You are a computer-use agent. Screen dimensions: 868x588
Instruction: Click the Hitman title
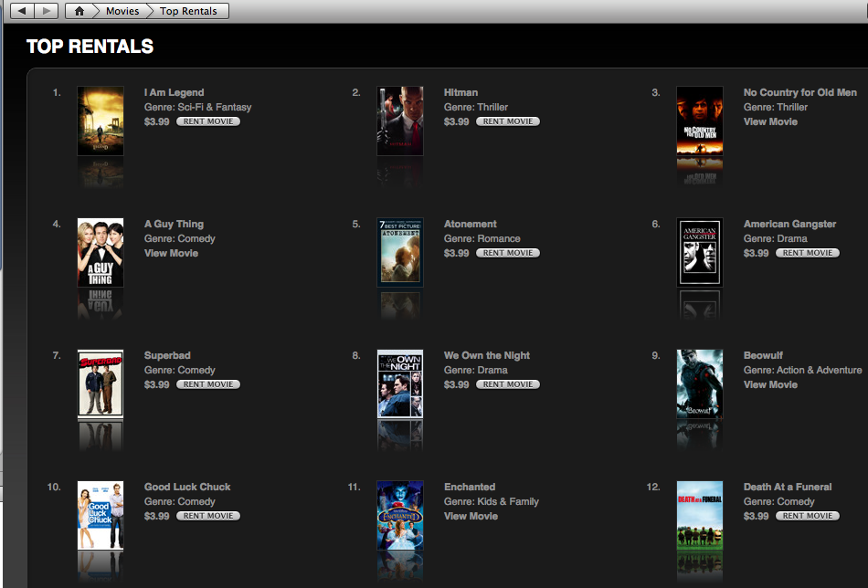click(460, 92)
